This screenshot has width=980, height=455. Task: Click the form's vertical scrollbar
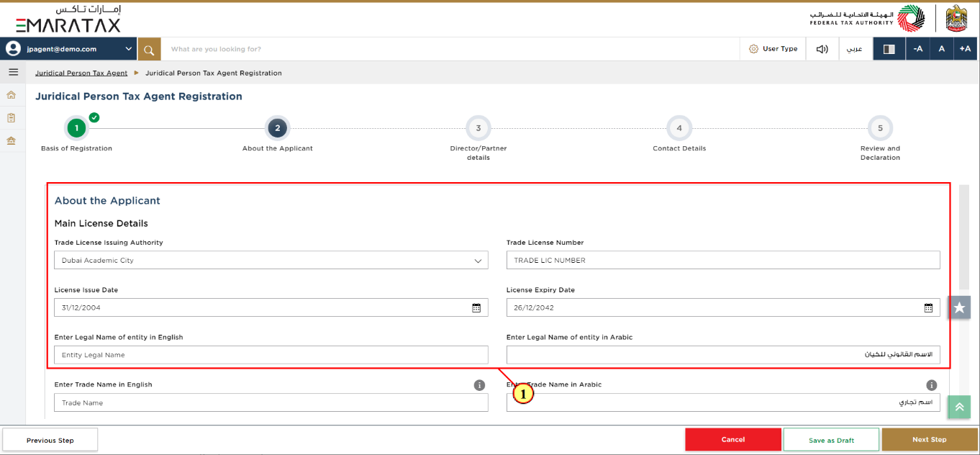963,236
